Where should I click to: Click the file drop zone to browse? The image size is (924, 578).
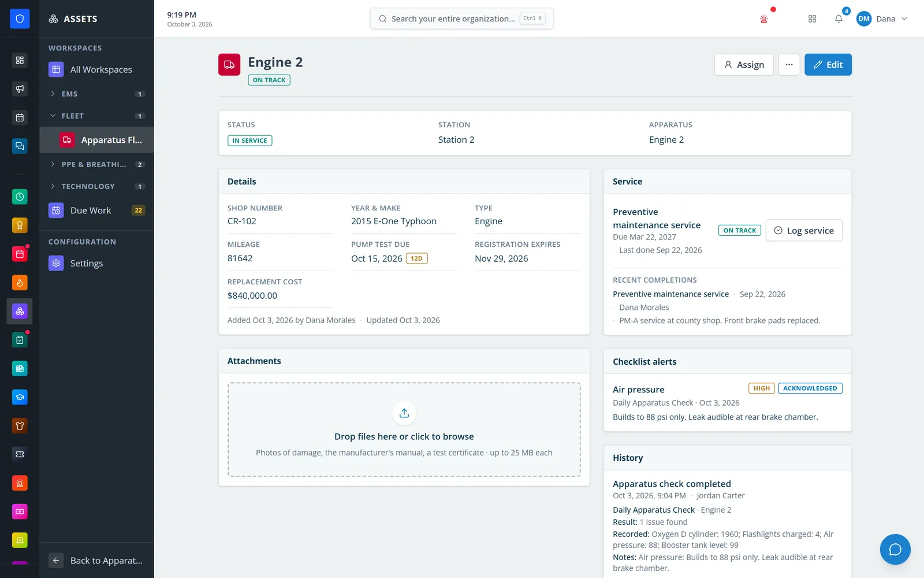coord(404,429)
